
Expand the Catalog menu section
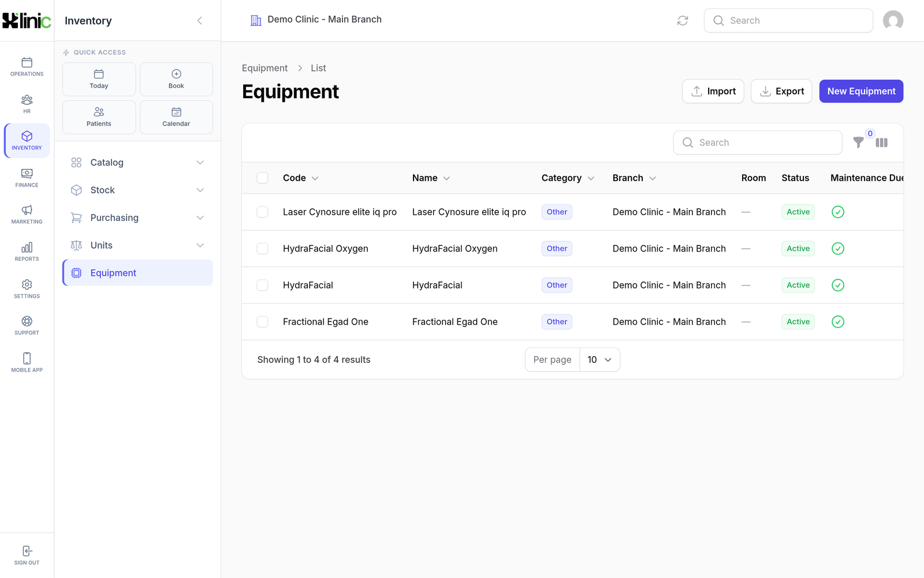[x=137, y=162]
